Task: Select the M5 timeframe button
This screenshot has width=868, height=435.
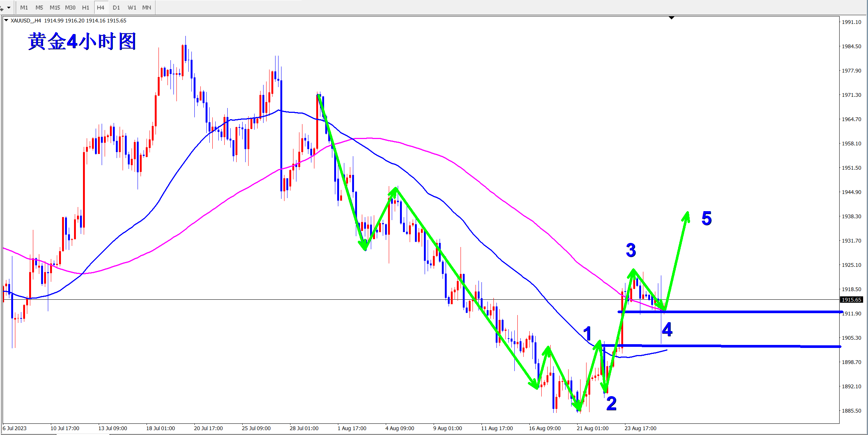Action: tap(39, 7)
